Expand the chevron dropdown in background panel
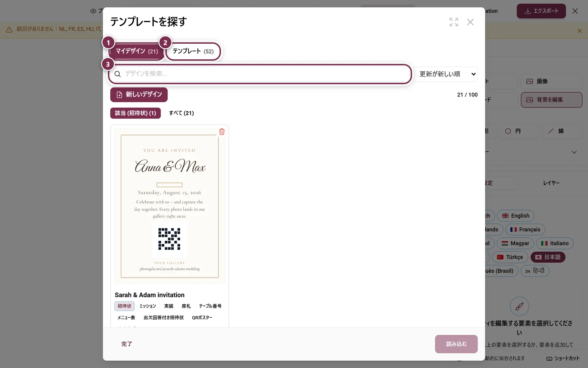Screen dimensions: 588x368 574,152
